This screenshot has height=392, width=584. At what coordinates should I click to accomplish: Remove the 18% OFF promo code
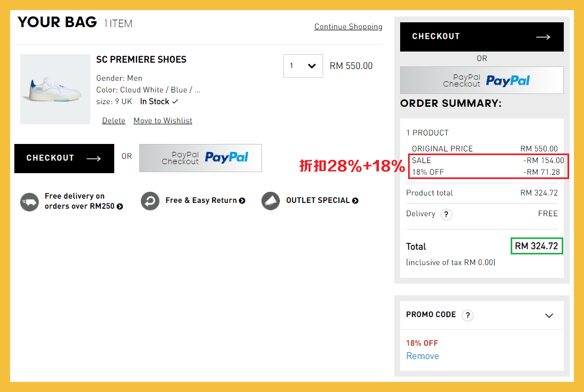[x=422, y=356]
